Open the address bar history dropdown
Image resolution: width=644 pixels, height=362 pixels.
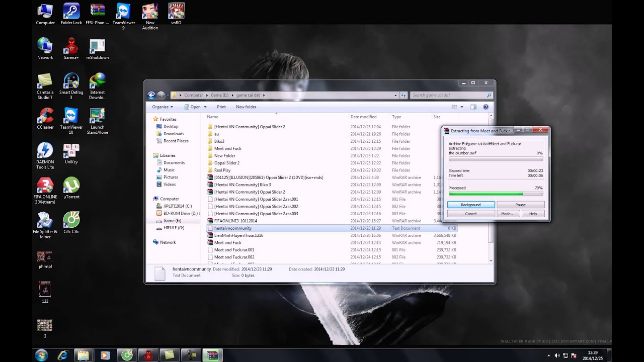395,95
